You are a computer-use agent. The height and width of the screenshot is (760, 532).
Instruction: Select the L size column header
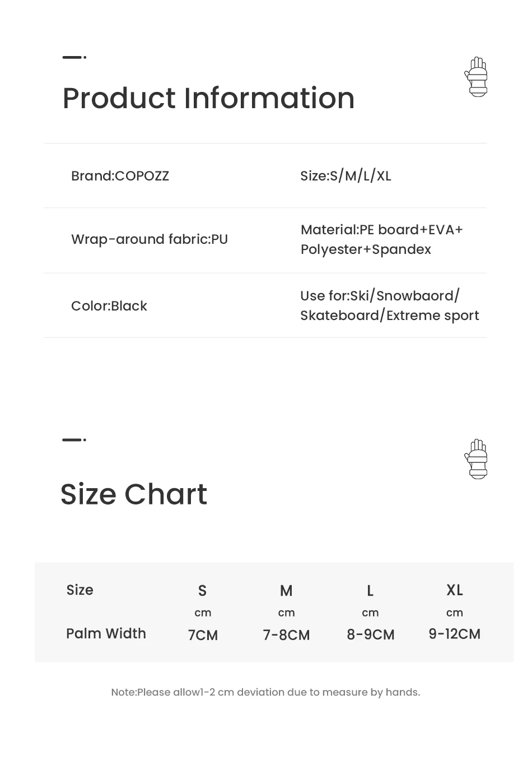tap(370, 591)
